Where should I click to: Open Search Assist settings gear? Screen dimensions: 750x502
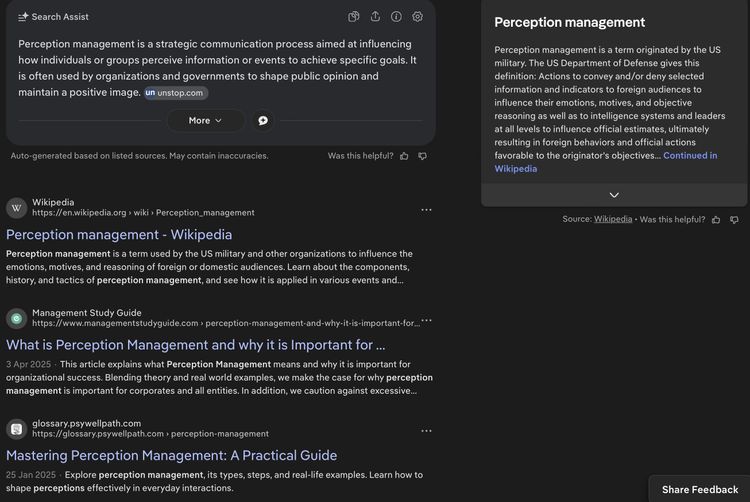coord(418,17)
